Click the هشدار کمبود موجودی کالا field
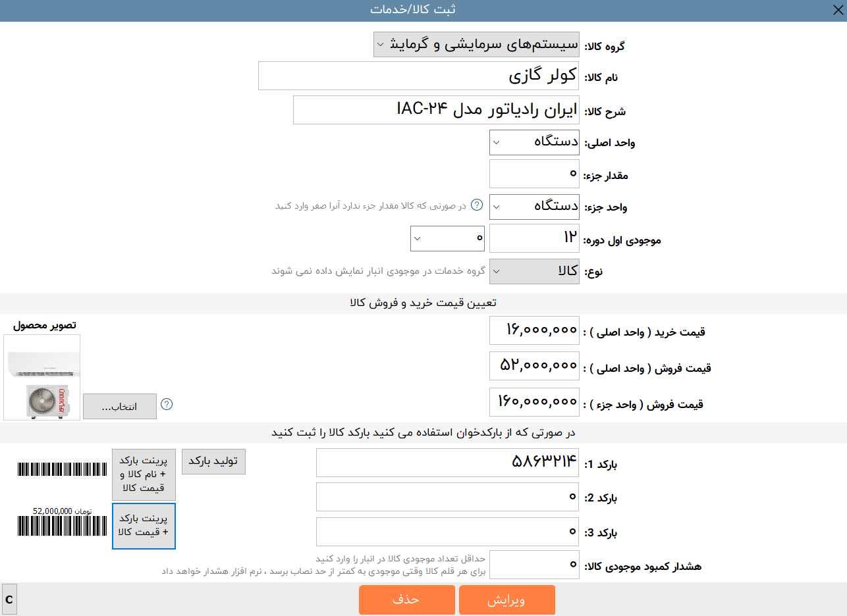This screenshot has height=616, width=847. (x=535, y=565)
